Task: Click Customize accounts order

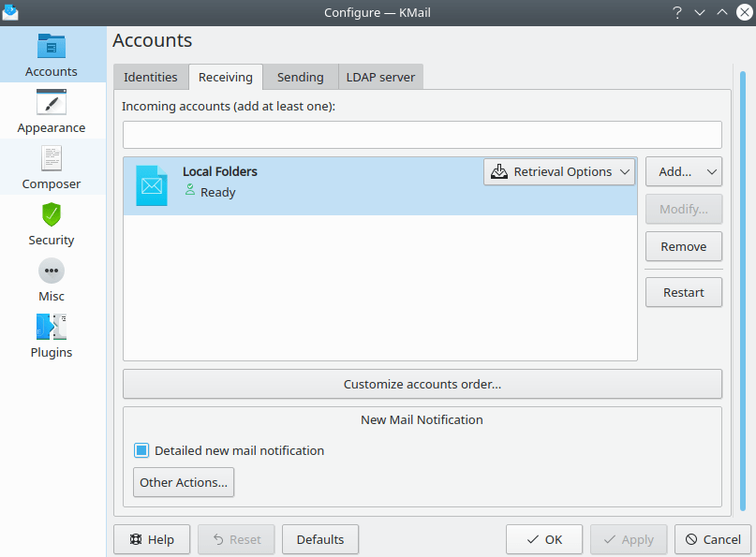Action: (x=422, y=384)
